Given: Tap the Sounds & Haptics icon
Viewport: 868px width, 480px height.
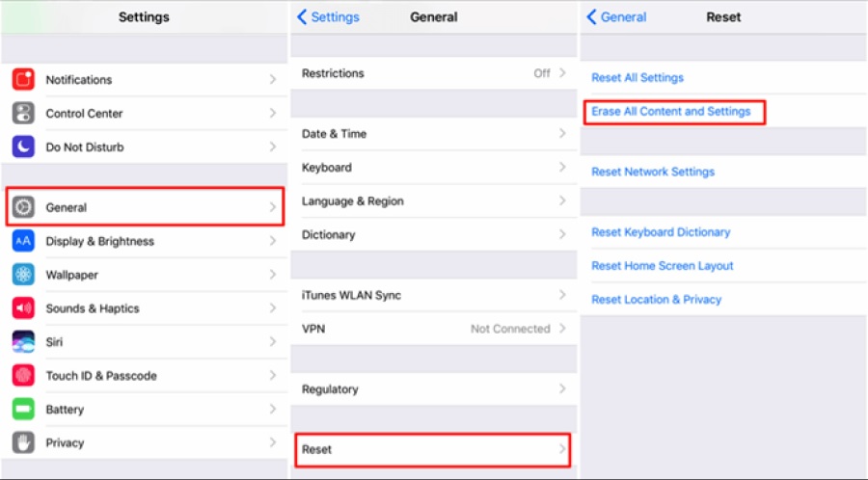Looking at the screenshot, I should tap(23, 308).
